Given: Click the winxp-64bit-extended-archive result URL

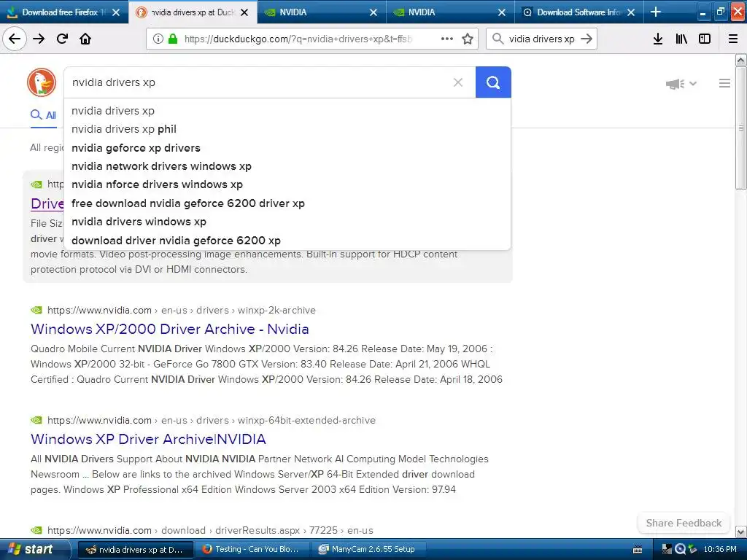Looking at the screenshot, I should tap(212, 420).
